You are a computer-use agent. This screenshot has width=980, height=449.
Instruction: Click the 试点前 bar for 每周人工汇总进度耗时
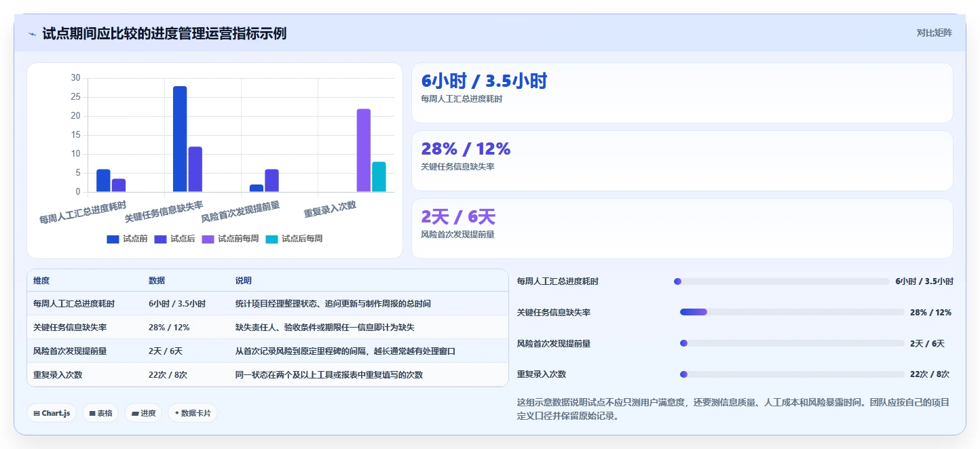click(103, 180)
